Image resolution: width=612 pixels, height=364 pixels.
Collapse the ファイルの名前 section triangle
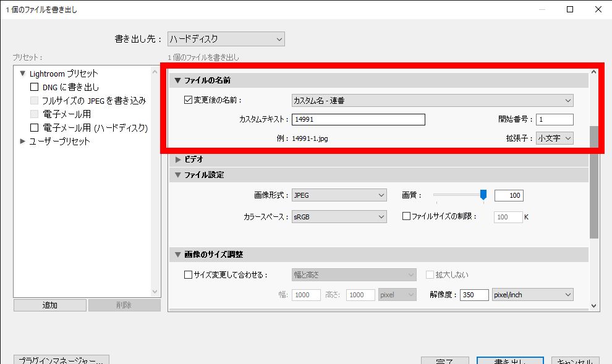point(178,80)
